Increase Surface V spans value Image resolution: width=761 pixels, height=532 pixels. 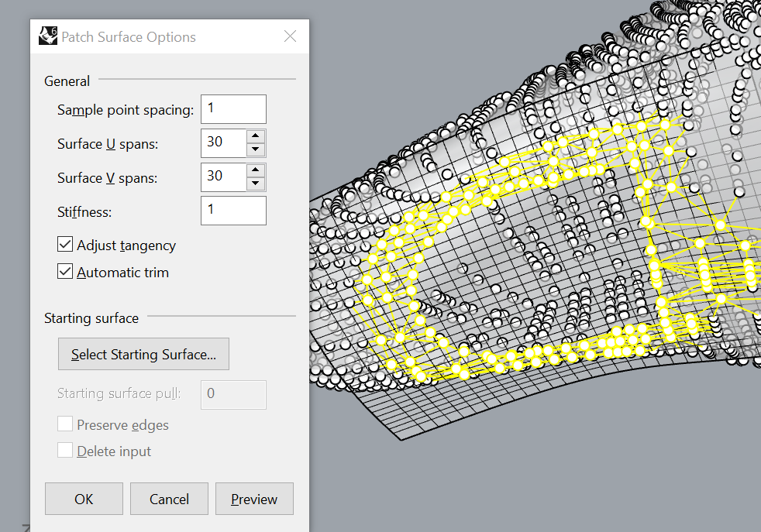coord(256,171)
